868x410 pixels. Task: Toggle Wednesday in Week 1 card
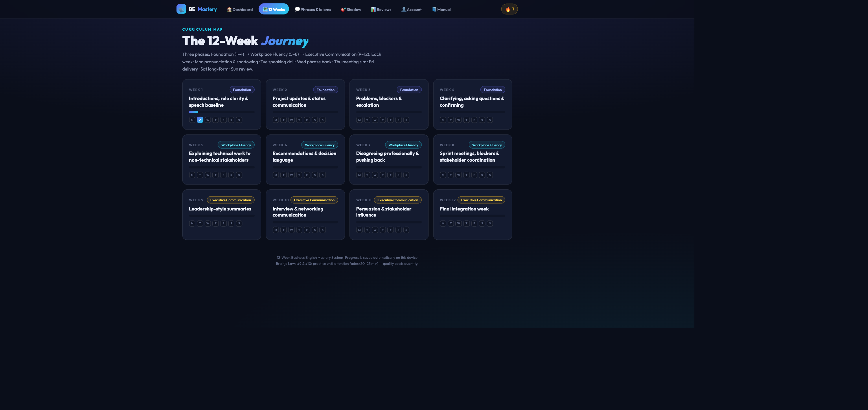pos(208,120)
